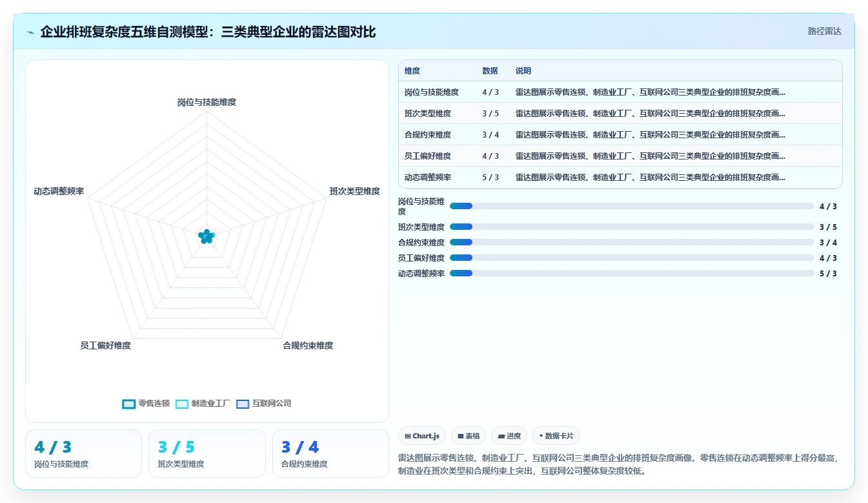
Task: Select the 4 / 3 岗位与技能维度 card
Action: tap(83, 453)
